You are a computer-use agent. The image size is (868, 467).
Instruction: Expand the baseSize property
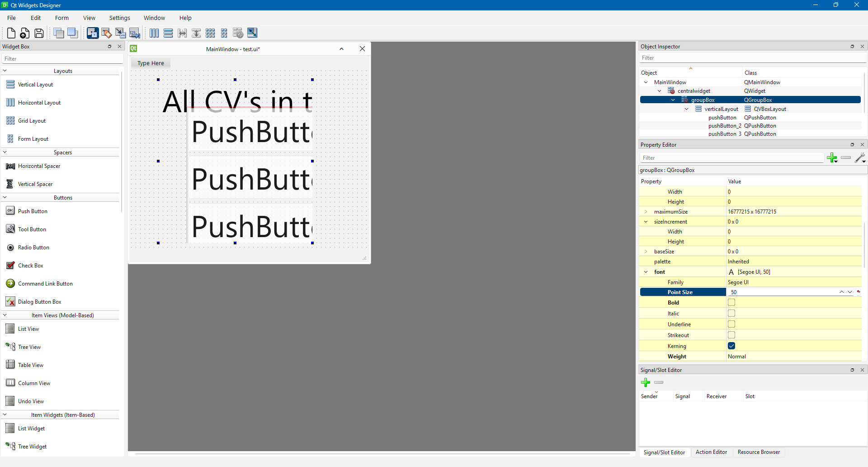click(x=646, y=252)
